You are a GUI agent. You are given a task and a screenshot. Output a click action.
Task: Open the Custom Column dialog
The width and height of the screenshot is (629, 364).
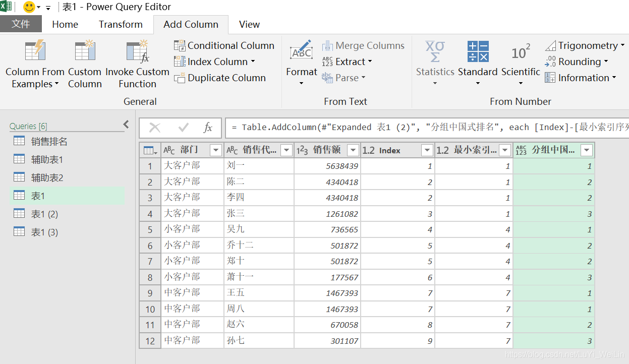pos(85,51)
